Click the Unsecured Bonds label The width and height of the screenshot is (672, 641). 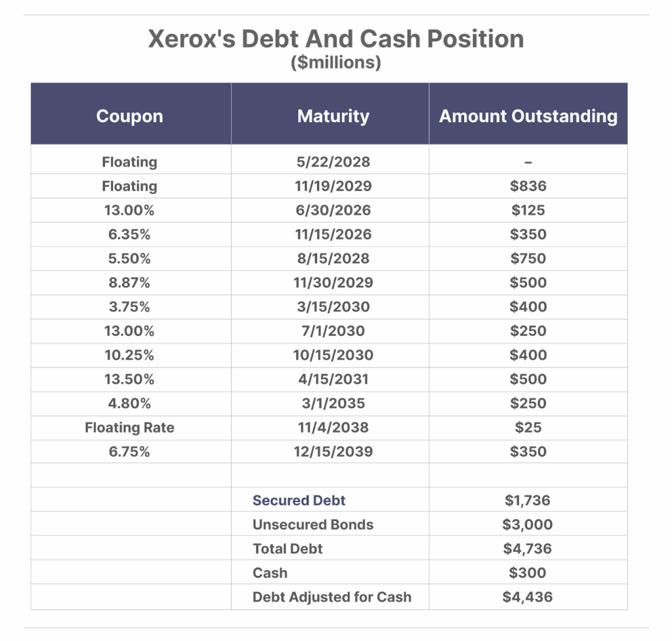(x=313, y=525)
